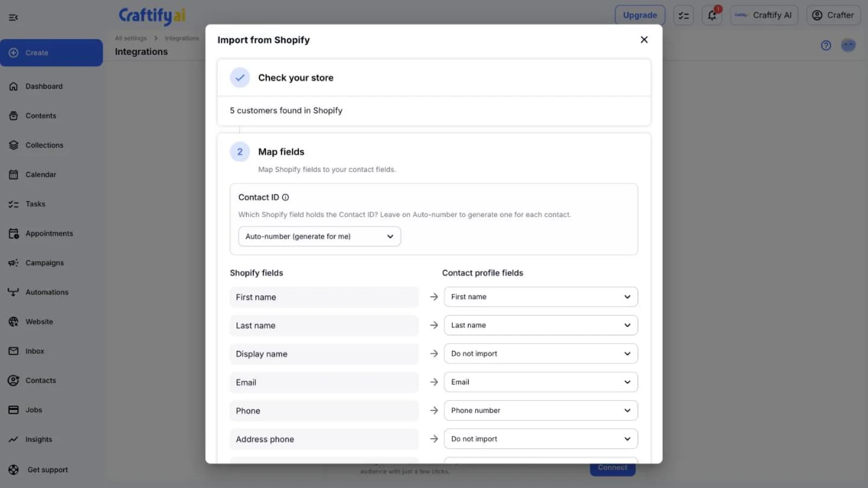
Task: Open the mapping dropdown for the First name row
Action: (541, 297)
